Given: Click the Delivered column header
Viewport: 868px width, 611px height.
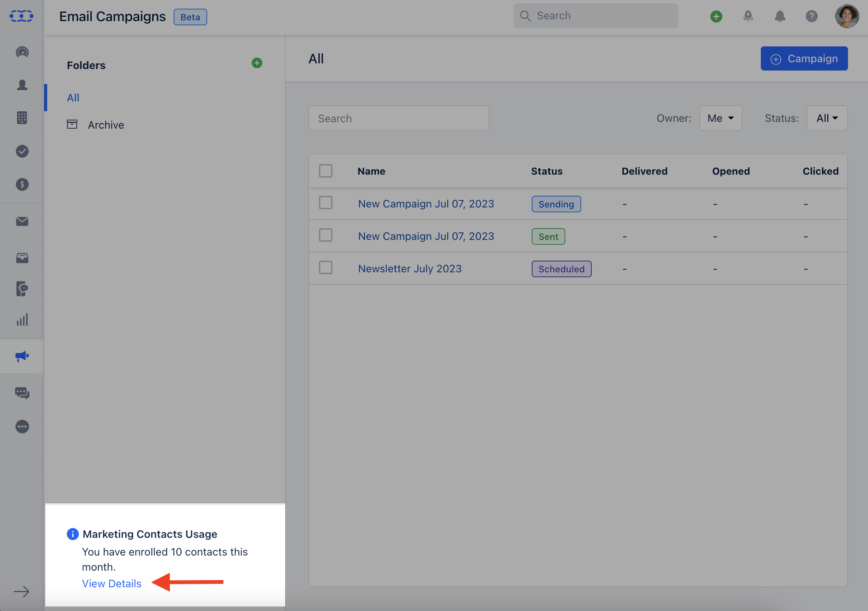Looking at the screenshot, I should point(645,171).
